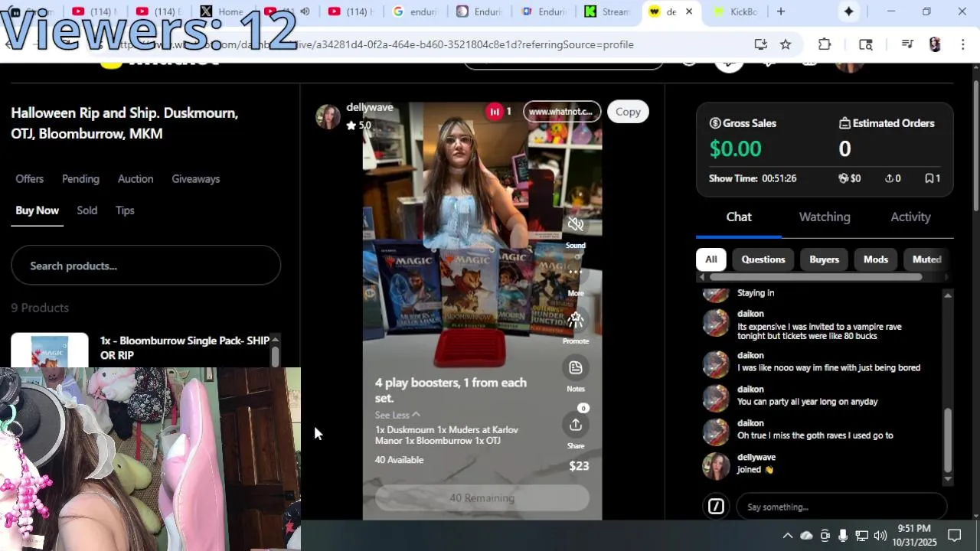Screen dimensions: 980x551
Task: Select the Mods chat filter
Action: (x=876, y=259)
